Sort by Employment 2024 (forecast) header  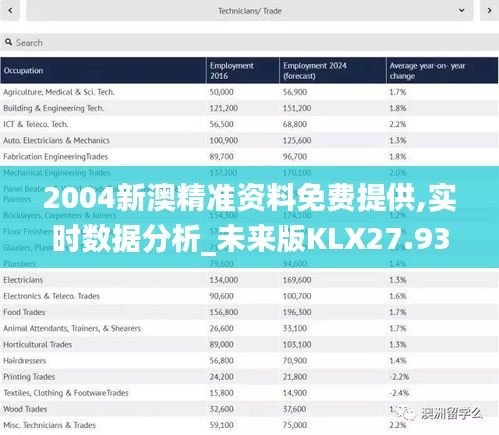point(333,70)
